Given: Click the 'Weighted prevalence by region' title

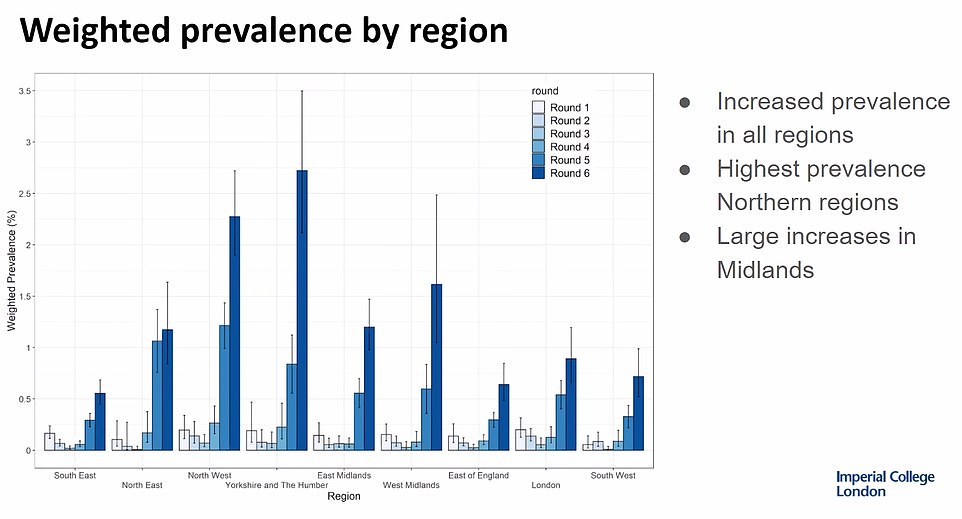Looking at the screenshot, I should coord(264,32).
